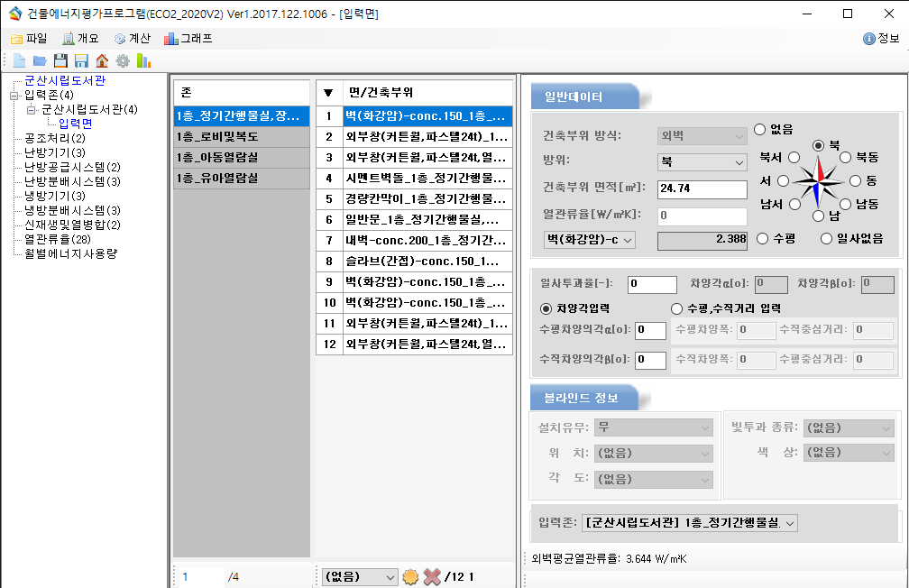Click the red X delete icon
909x588 pixels.
(x=432, y=576)
